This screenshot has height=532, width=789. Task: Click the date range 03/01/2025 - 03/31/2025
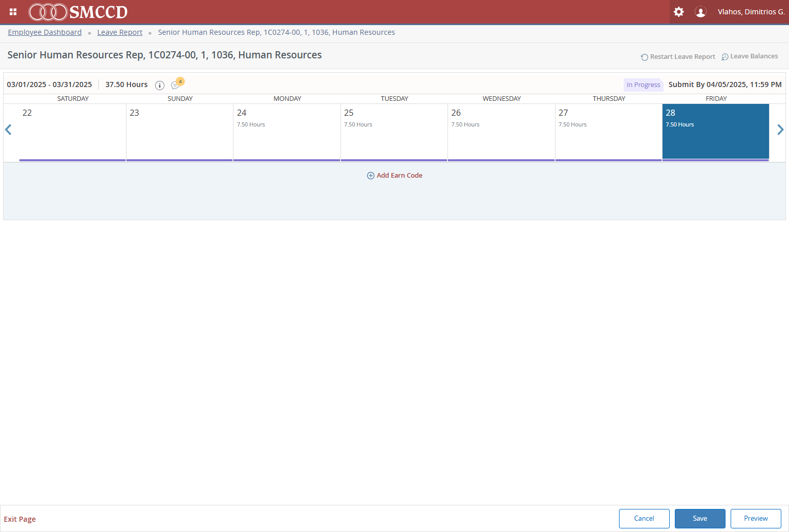point(50,84)
